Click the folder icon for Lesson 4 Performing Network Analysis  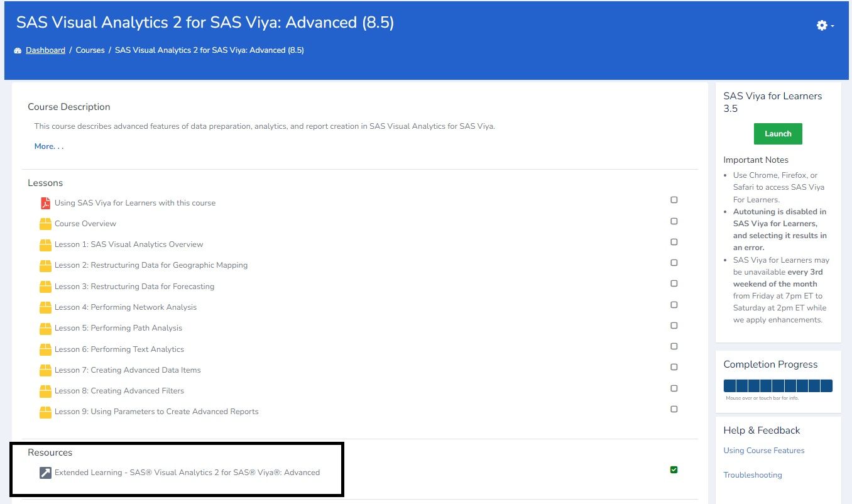[45, 307]
